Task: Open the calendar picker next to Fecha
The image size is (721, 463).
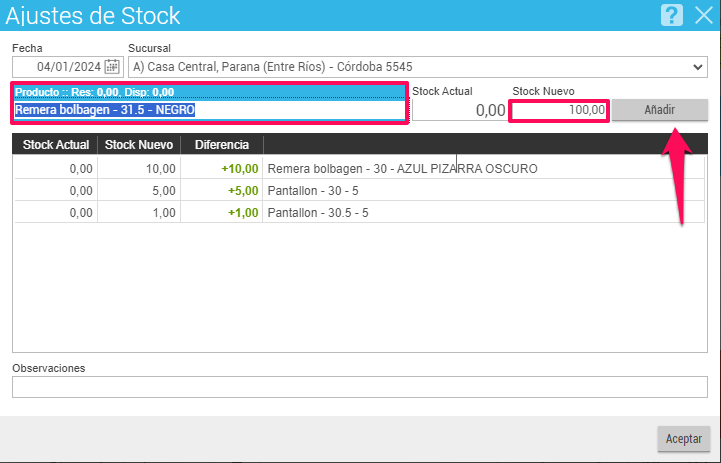Action: pos(112,67)
